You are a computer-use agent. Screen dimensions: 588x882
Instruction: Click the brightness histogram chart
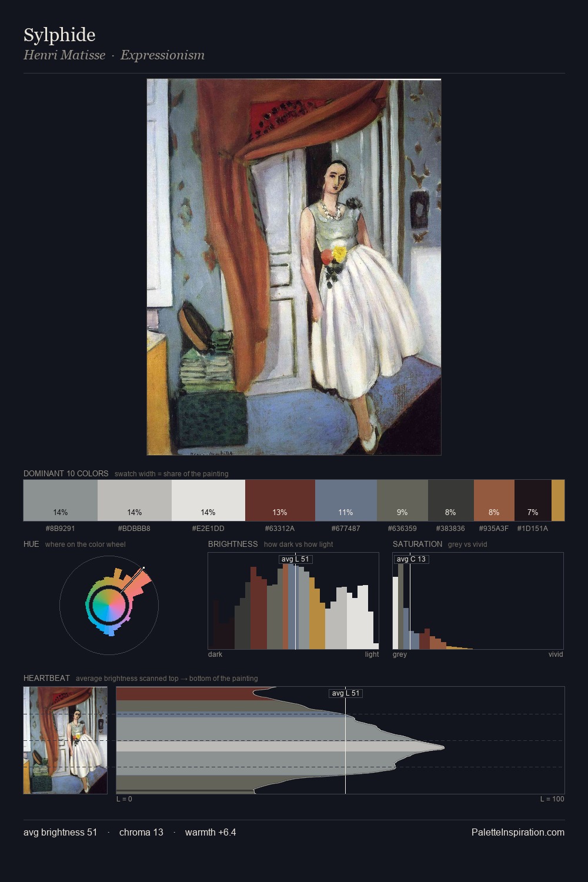pyautogui.click(x=293, y=601)
